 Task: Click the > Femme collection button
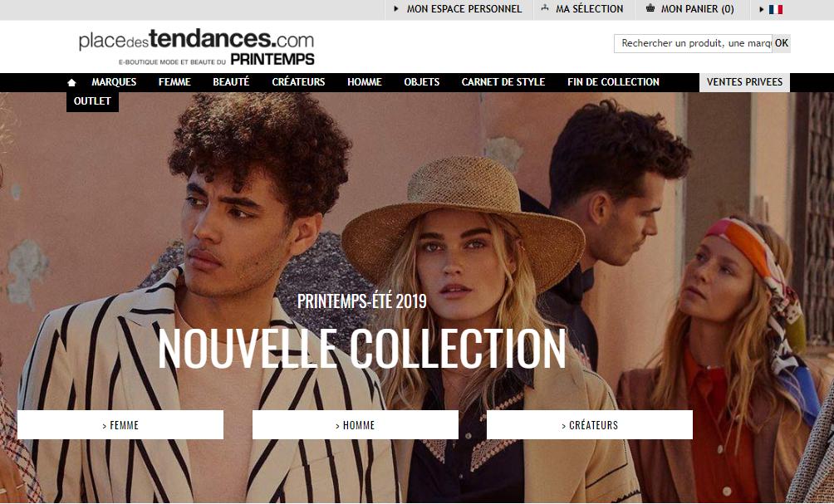tap(120, 425)
